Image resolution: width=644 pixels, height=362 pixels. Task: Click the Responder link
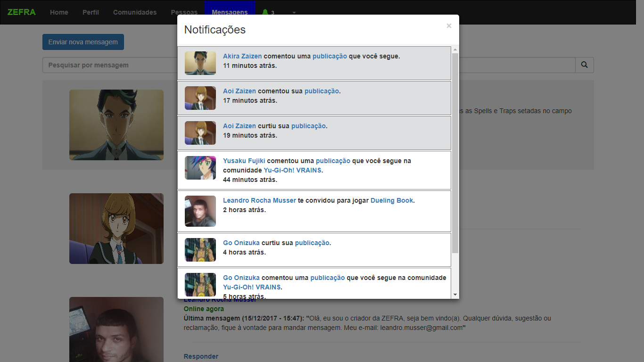(201, 356)
